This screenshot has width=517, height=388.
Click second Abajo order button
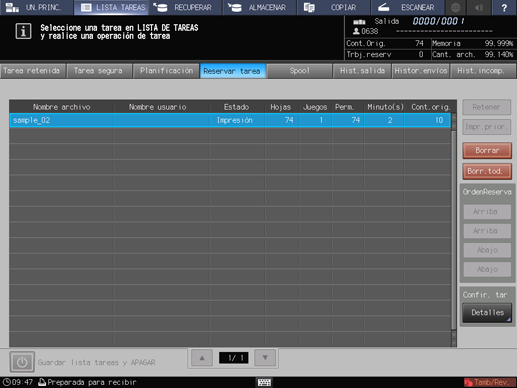pos(487,269)
